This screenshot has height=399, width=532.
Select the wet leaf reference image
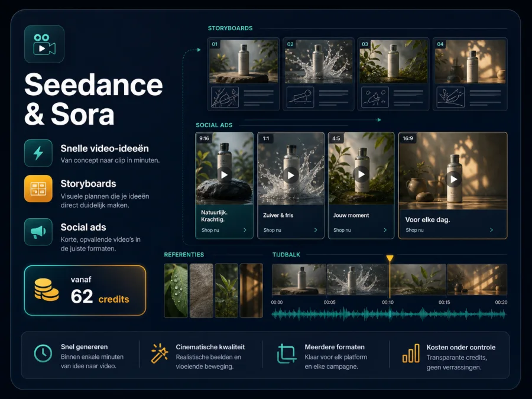point(176,290)
